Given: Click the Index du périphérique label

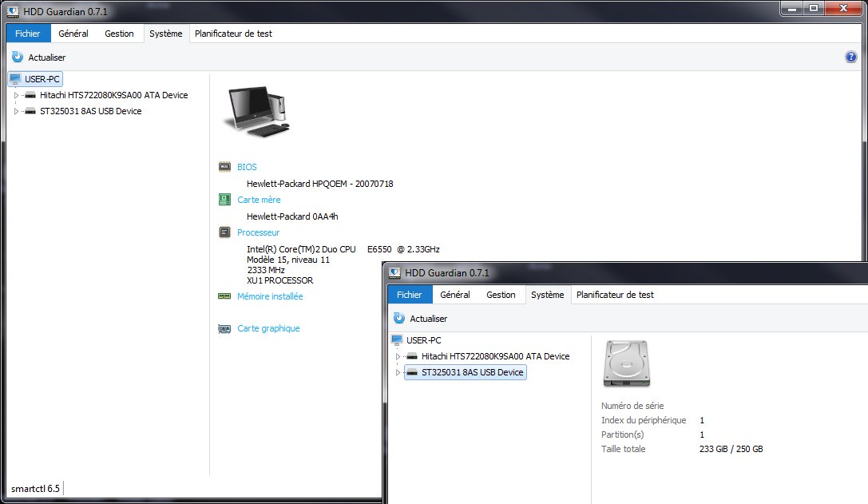Looking at the screenshot, I should click(x=644, y=420).
